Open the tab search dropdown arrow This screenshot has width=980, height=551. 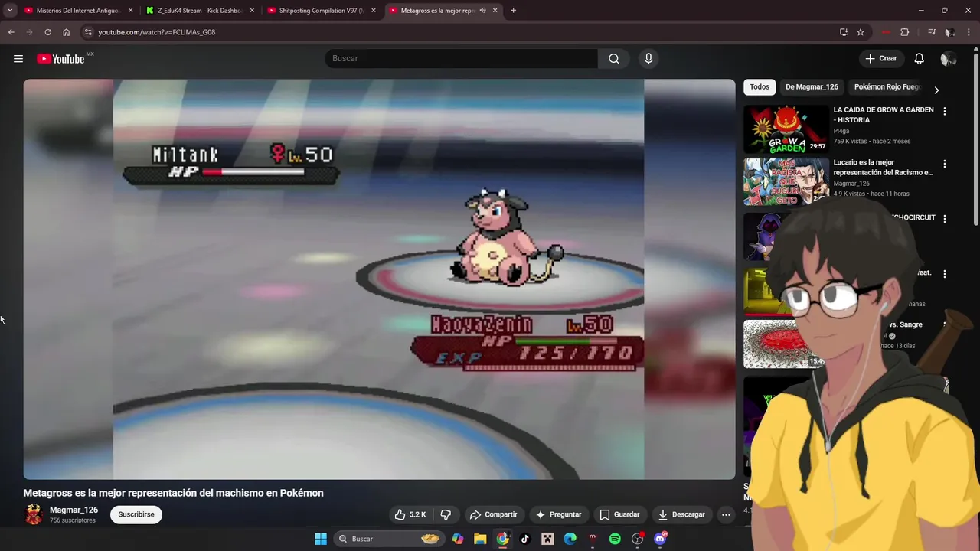coord(10,11)
